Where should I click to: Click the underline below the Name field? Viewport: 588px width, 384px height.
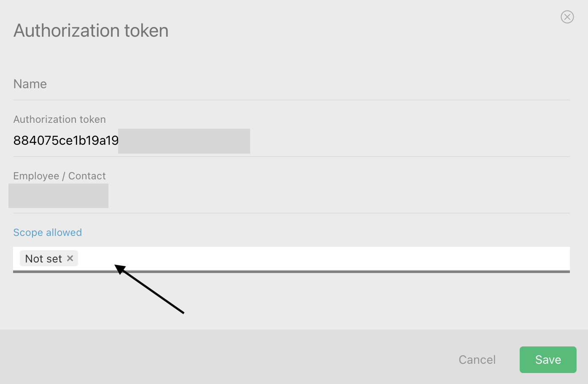click(291, 100)
